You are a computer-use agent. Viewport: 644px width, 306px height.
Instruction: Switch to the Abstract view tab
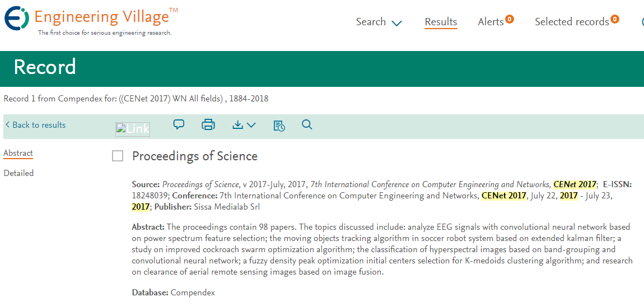18,153
